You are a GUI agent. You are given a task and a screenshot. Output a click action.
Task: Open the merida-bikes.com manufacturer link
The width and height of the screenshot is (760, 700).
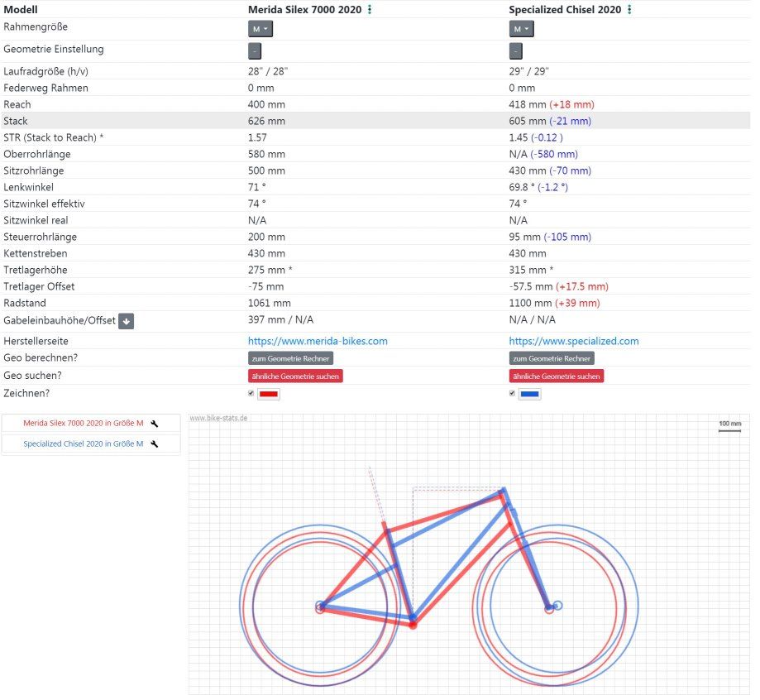[318, 341]
